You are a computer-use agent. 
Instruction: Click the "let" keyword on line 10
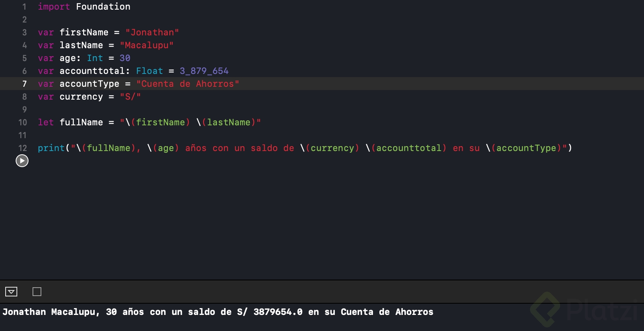coord(46,122)
